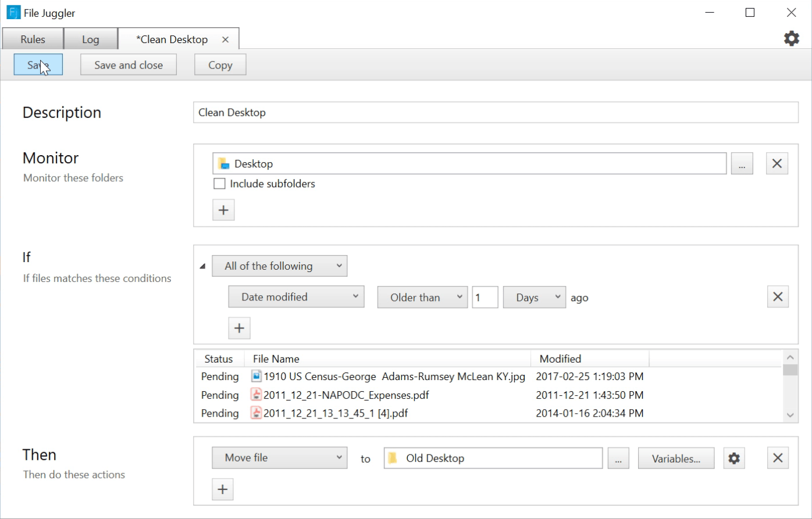This screenshot has height=519, width=812.
Task: Open the All of the following dropdown
Action: click(x=280, y=266)
